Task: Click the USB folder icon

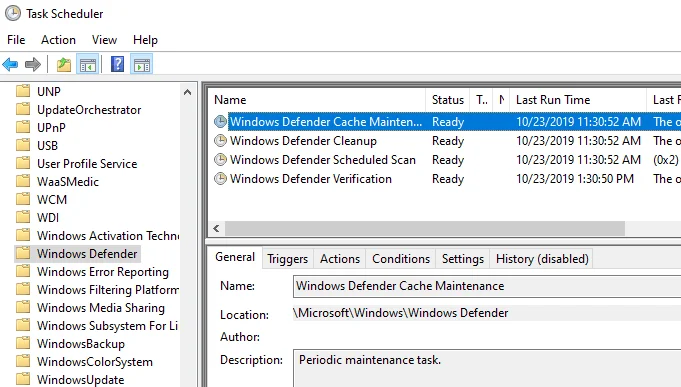Action: pyautogui.click(x=23, y=145)
